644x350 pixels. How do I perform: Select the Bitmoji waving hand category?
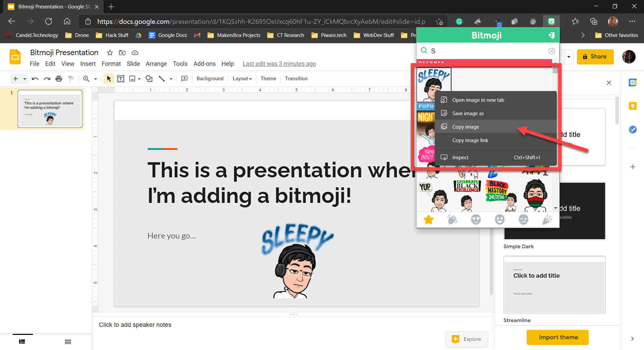click(452, 220)
